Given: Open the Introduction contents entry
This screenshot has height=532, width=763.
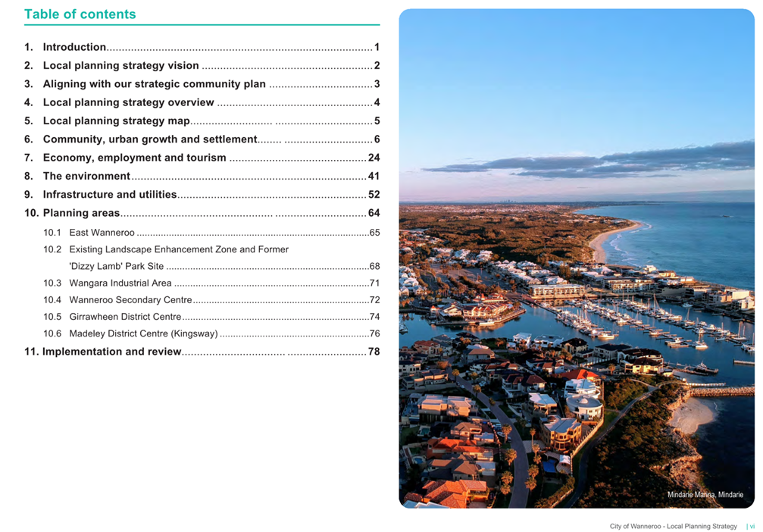Looking at the screenshot, I should tap(202, 47).
